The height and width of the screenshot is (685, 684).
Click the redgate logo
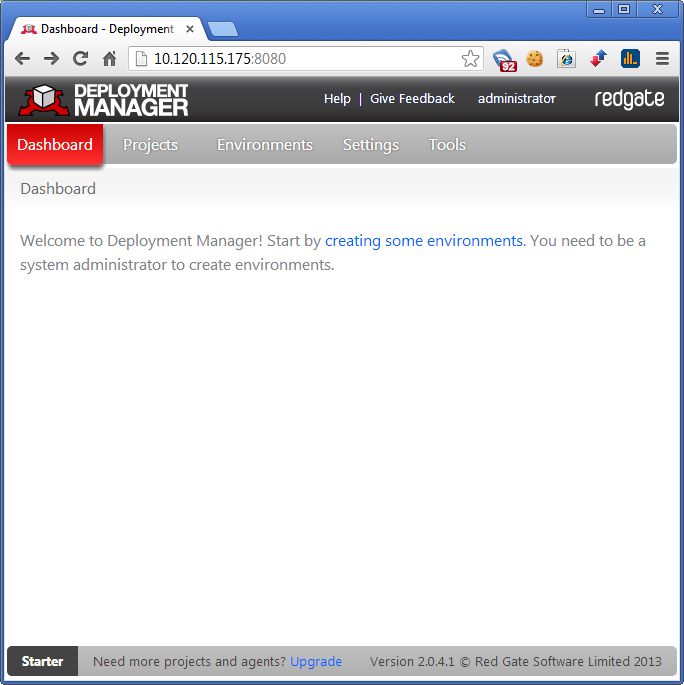[x=629, y=99]
